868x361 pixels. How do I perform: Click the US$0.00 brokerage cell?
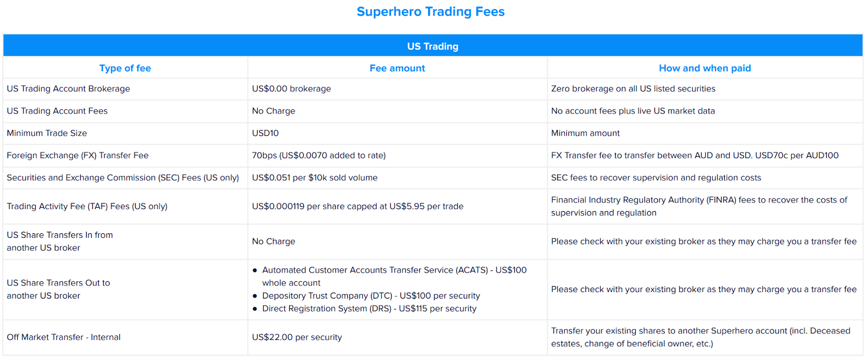[291, 88]
